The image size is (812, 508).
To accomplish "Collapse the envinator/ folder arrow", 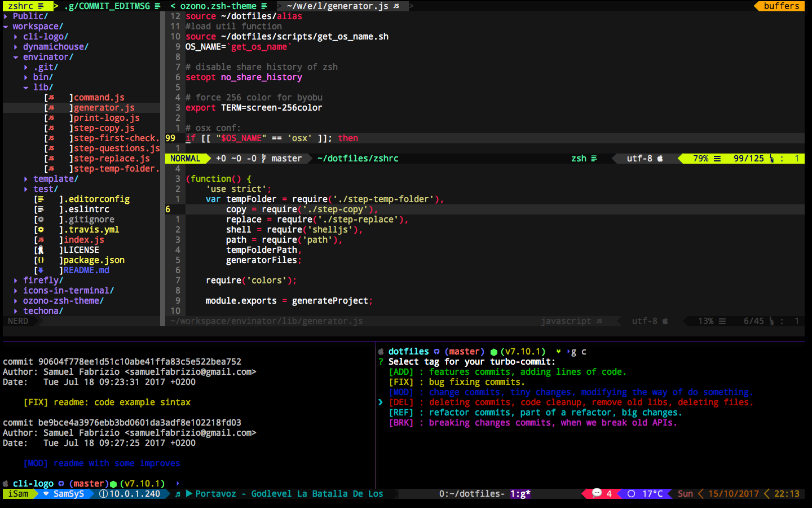I will tap(16, 57).
